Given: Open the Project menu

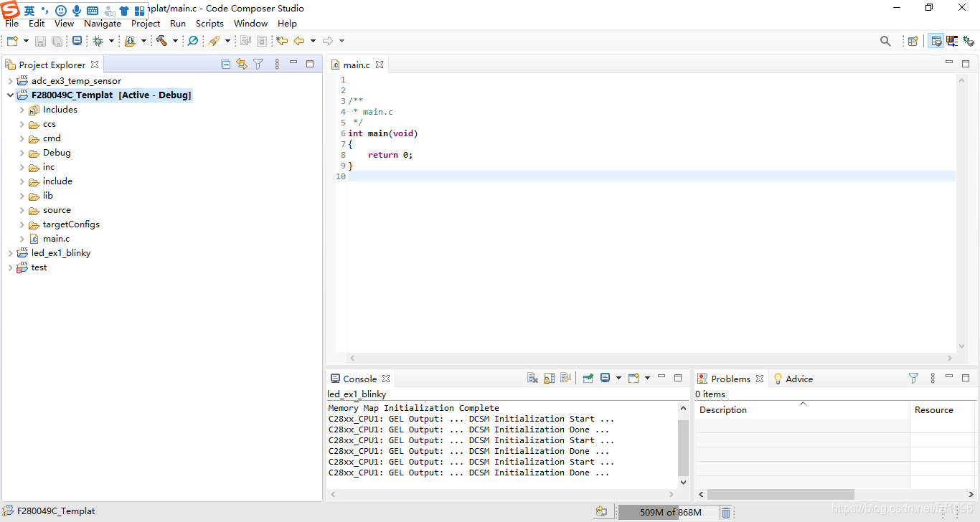Looking at the screenshot, I should pyautogui.click(x=146, y=23).
